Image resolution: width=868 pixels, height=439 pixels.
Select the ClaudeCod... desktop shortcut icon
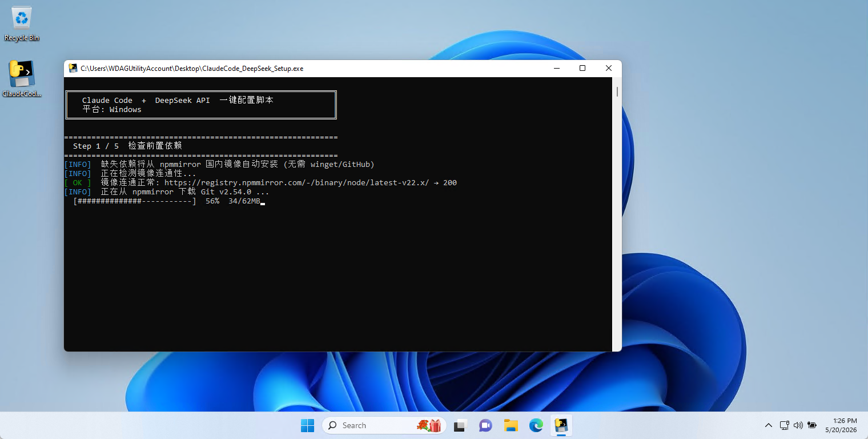[22, 79]
